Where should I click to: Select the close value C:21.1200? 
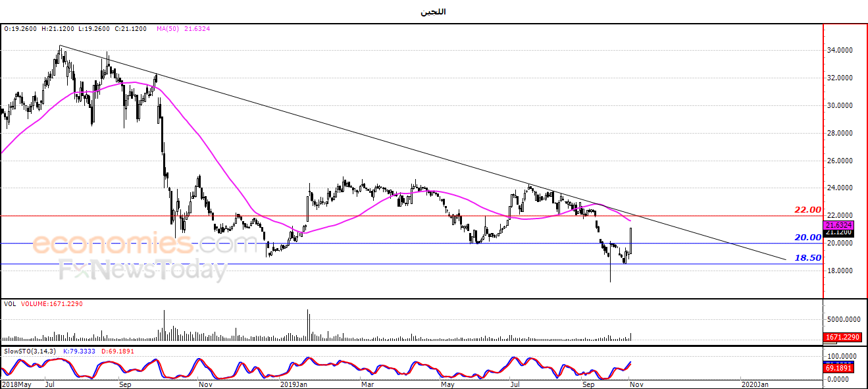[132, 29]
